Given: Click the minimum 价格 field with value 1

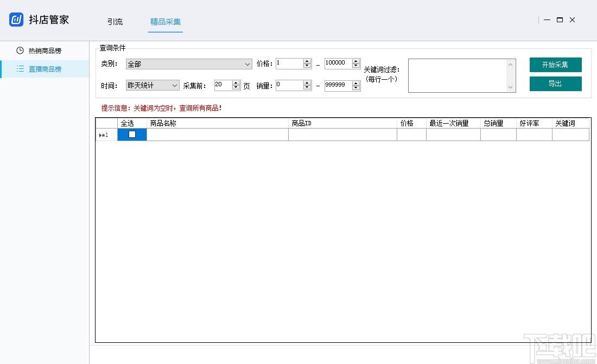Looking at the screenshot, I should pyautogui.click(x=289, y=63).
